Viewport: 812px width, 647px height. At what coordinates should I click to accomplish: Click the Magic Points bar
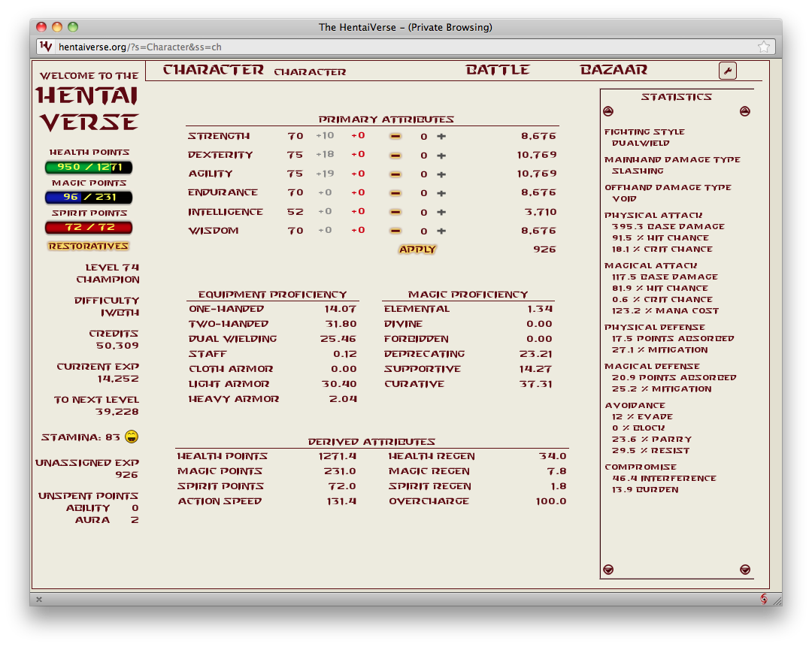[x=89, y=197]
